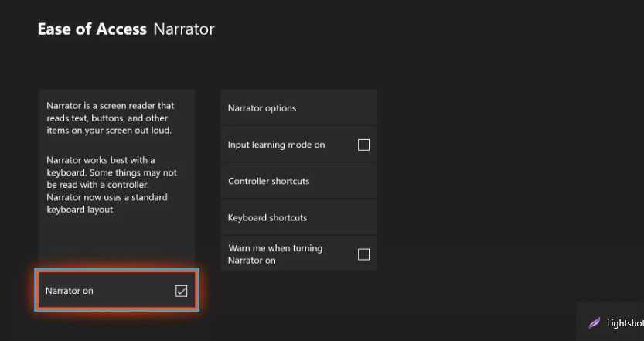
Task: Click the Narrator works best with keyboard paragraph
Action: point(111,185)
